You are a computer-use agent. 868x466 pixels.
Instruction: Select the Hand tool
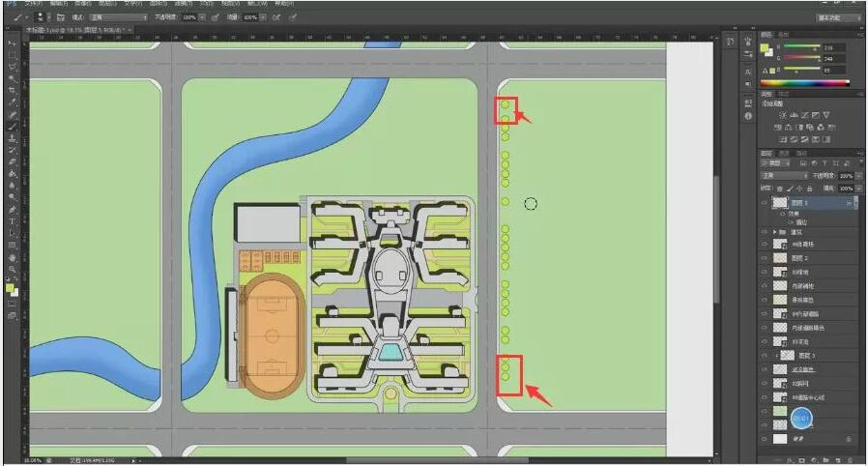click(x=12, y=257)
